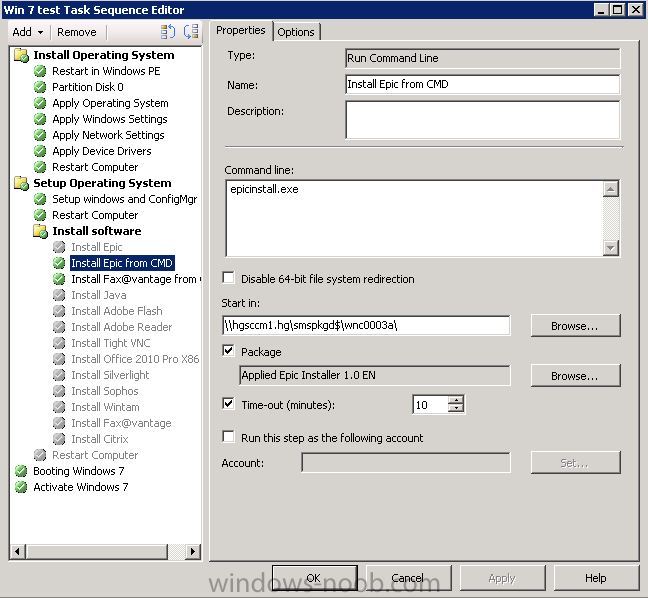Click green check icon beside Apply Operating System

pos(40,103)
